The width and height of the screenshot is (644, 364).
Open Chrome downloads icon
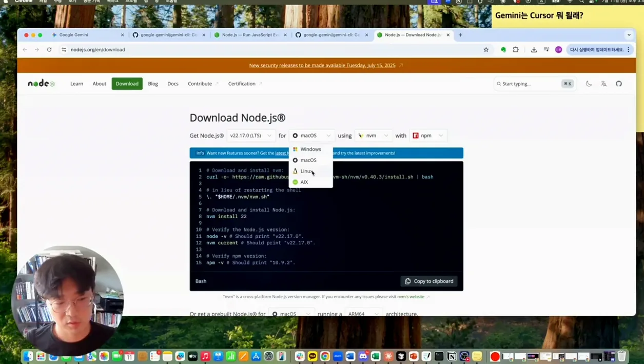pyautogui.click(x=534, y=50)
